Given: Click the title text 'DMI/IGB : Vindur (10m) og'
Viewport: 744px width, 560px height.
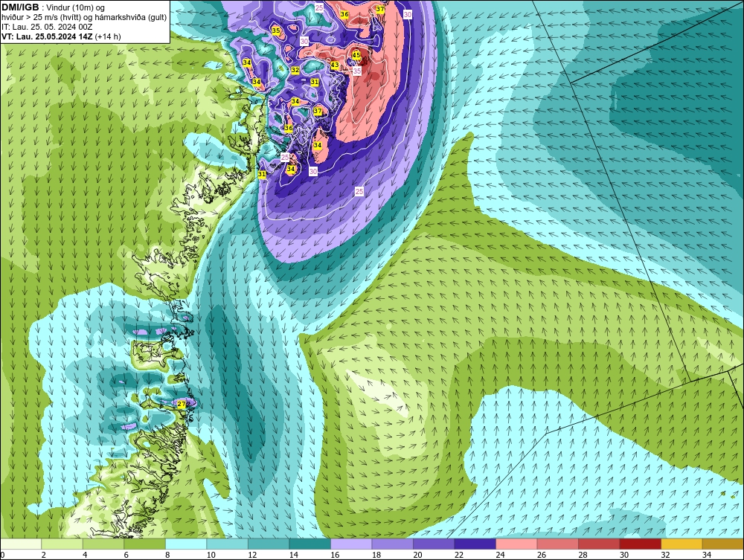Looking at the screenshot, I should click(54, 7).
